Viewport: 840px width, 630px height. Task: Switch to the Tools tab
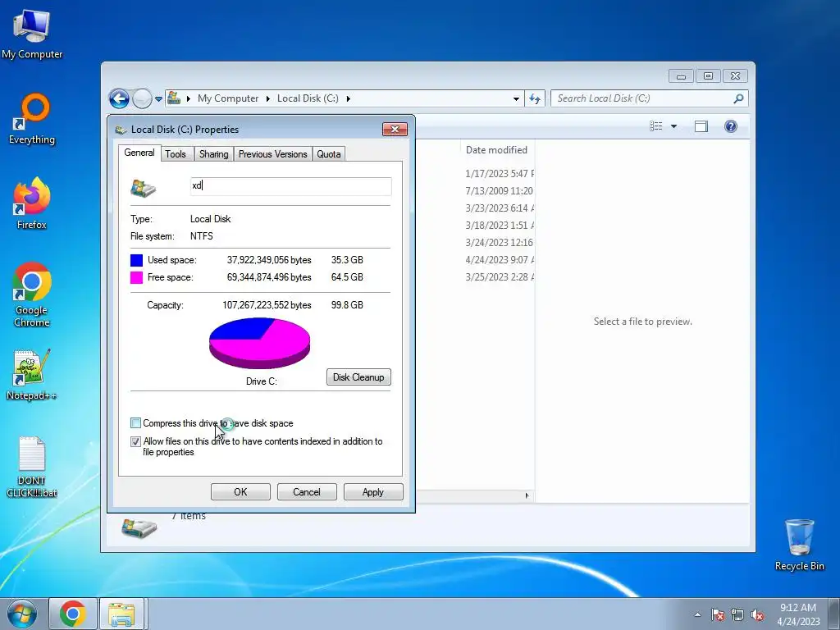pyautogui.click(x=176, y=154)
